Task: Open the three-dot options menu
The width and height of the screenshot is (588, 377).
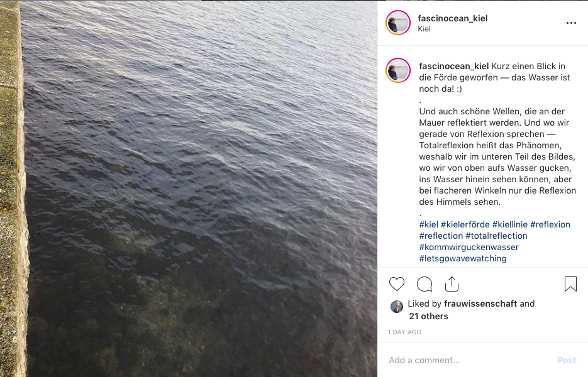Action: (x=571, y=23)
